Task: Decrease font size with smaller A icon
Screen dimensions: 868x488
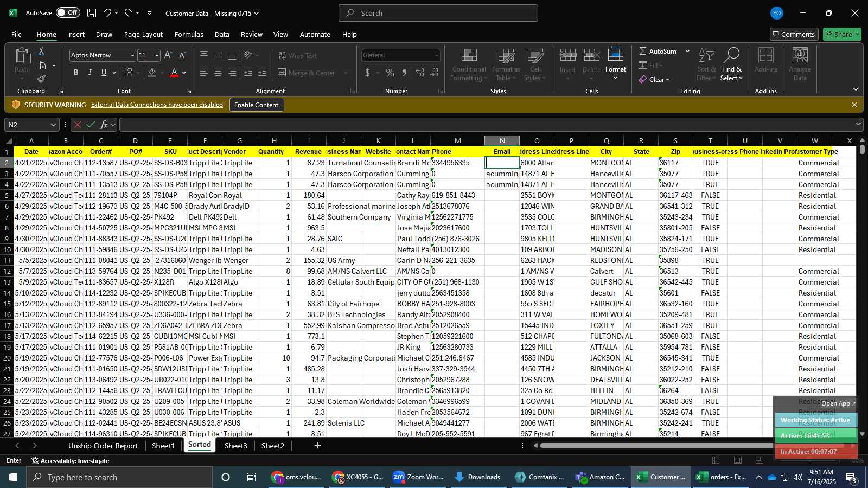Action: point(182,55)
